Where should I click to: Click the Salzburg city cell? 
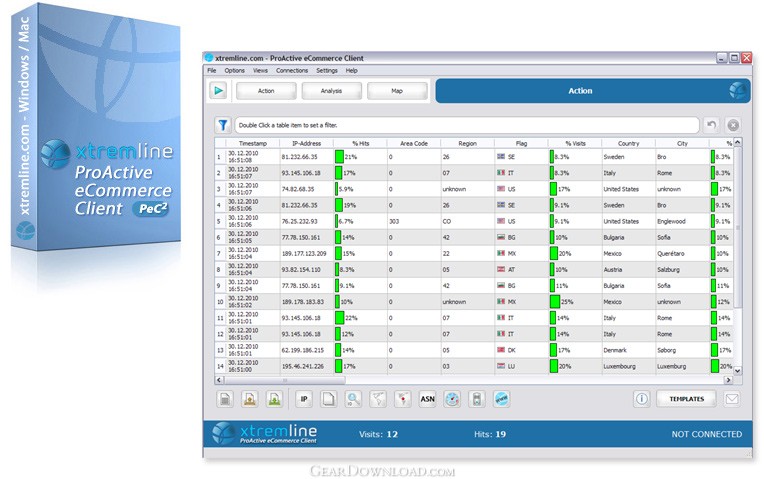pos(682,269)
